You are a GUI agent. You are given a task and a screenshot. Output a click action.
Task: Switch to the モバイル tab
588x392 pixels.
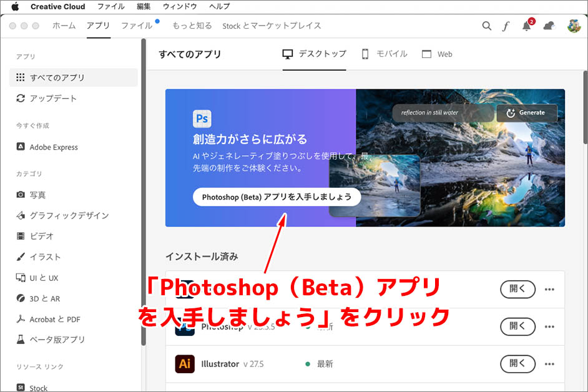384,54
